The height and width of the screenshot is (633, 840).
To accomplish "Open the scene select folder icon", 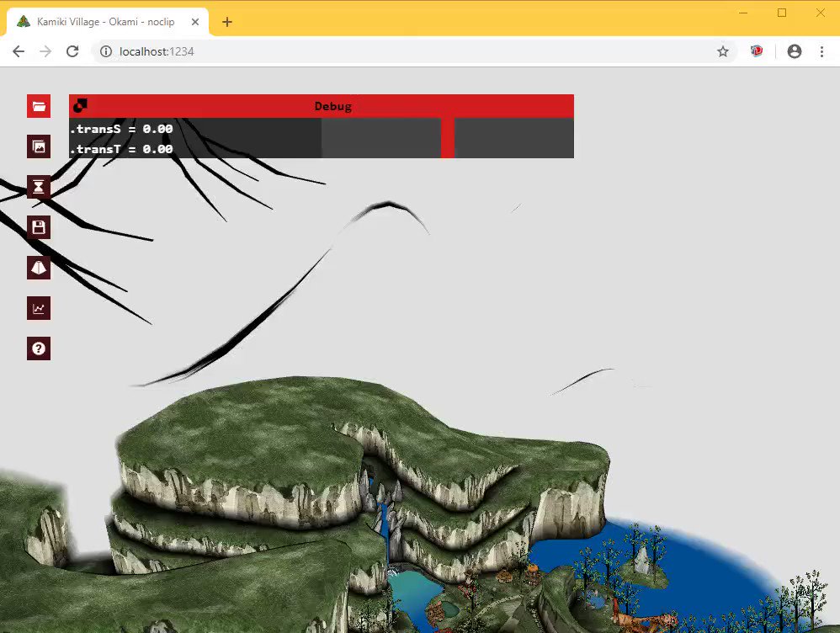I will click(39, 106).
